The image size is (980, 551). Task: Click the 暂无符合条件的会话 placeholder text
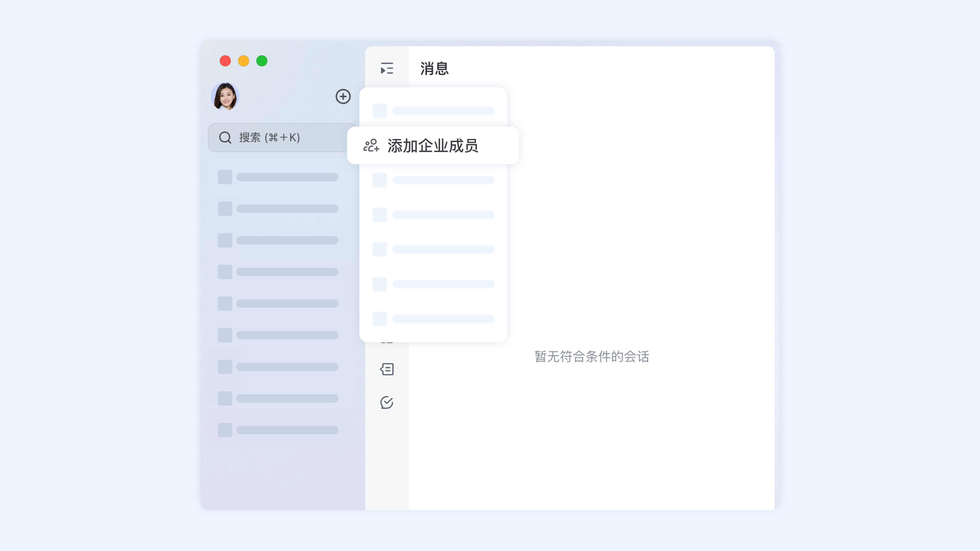[x=591, y=357]
